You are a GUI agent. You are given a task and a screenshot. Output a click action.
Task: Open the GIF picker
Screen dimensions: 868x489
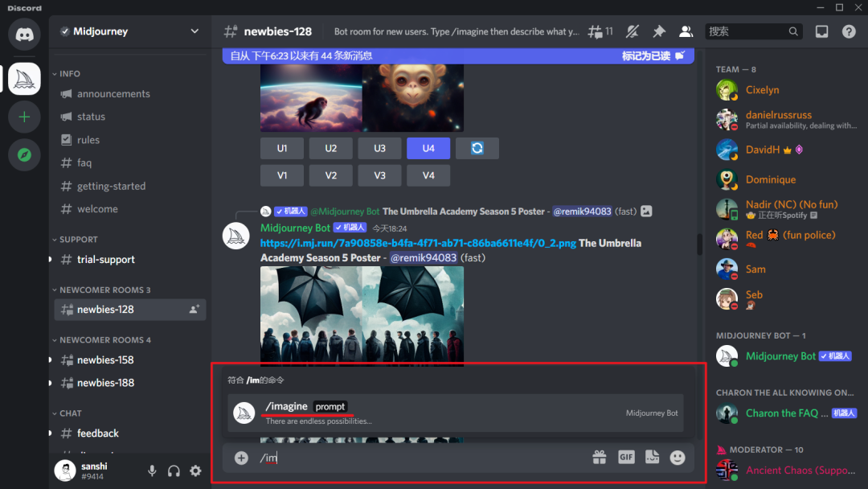tap(626, 458)
